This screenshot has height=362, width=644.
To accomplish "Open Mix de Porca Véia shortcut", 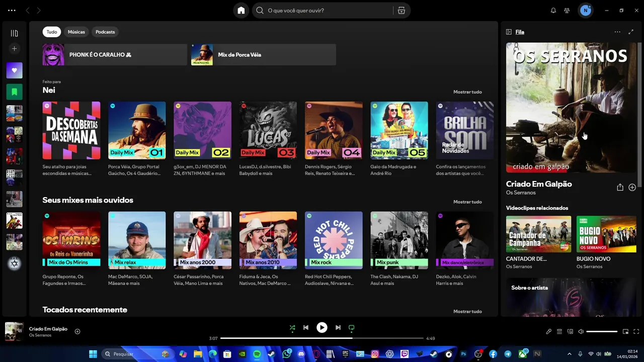I will click(x=264, y=54).
